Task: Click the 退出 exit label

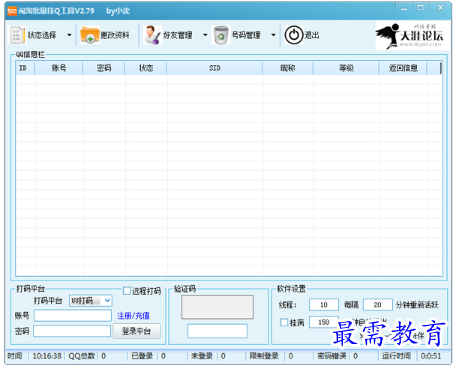Action: tap(312, 35)
